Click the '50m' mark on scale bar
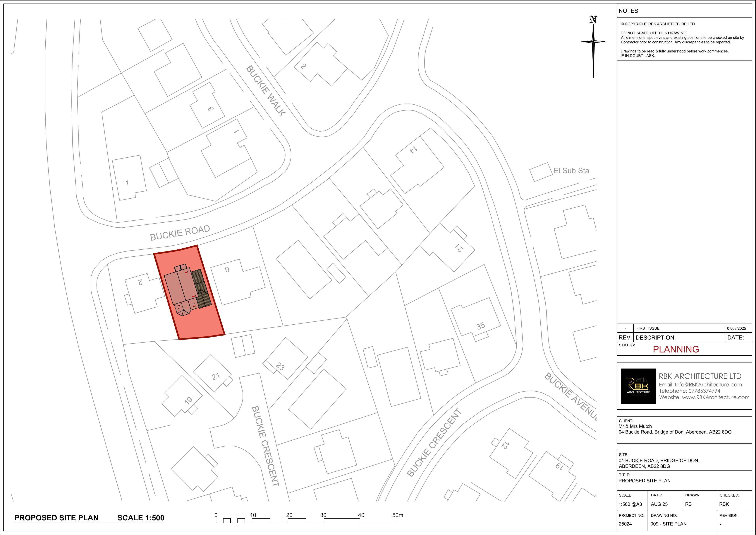756x535 pixels. click(x=398, y=515)
